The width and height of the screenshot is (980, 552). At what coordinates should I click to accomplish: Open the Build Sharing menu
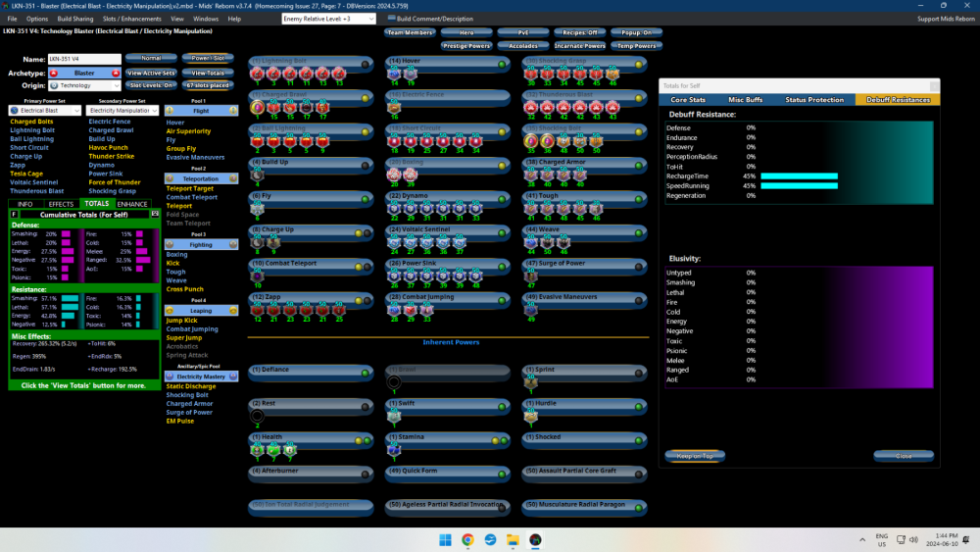(x=75, y=19)
